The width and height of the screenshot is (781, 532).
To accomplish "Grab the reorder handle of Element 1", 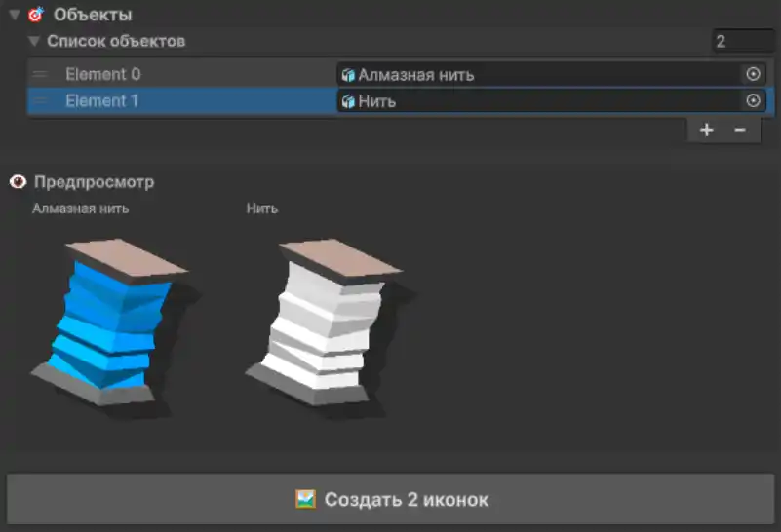I will pyautogui.click(x=40, y=101).
